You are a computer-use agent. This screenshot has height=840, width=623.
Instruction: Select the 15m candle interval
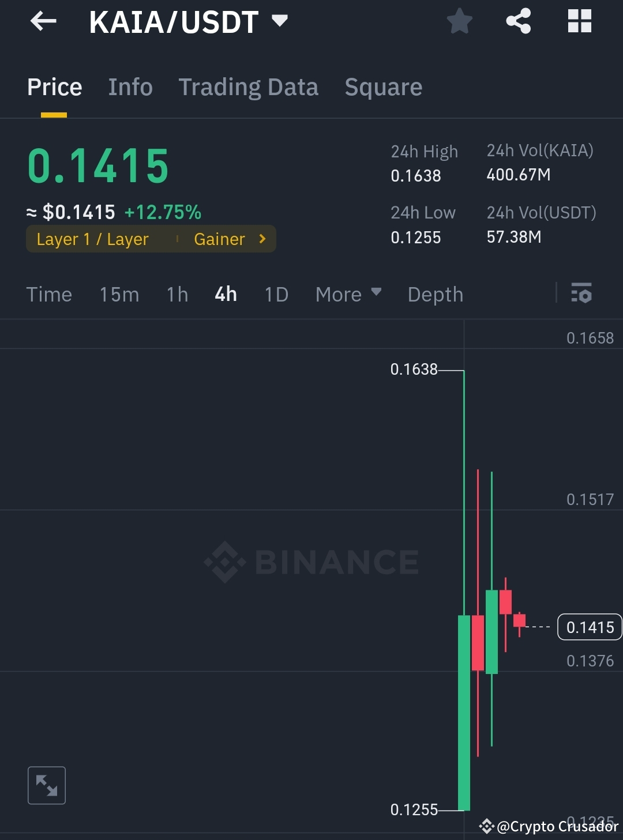point(119,294)
